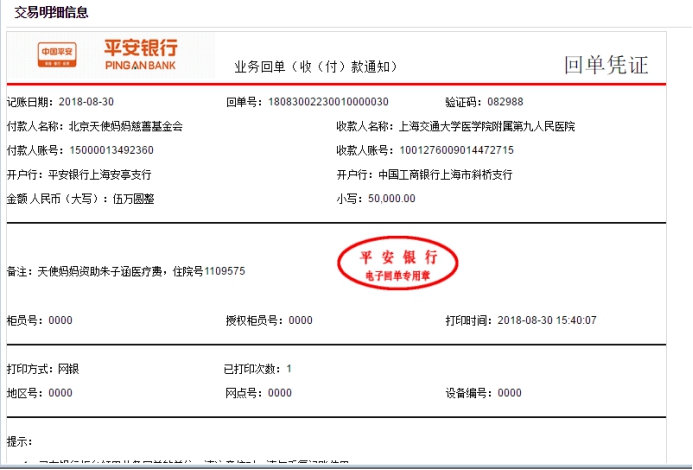Image resolution: width=693 pixels, height=470 pixels.
Task: Select payee name 上海交通大学医学院附属第九人民医院
Action: (487, 126)
